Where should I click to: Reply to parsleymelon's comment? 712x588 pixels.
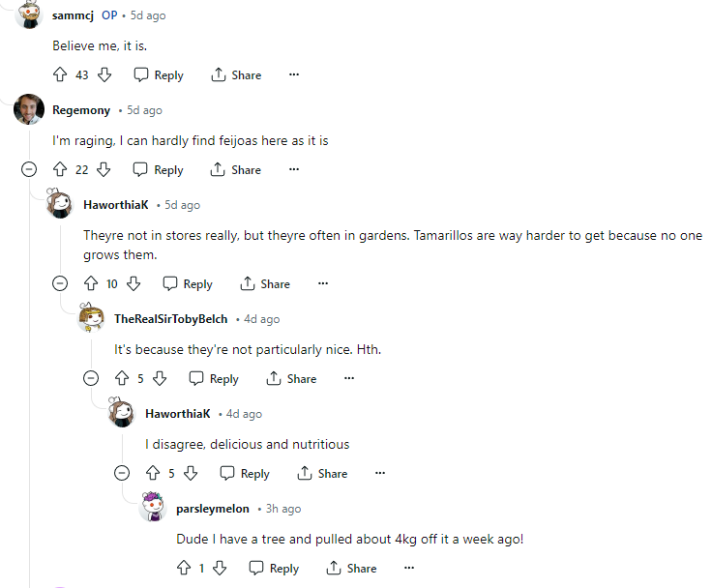tap(274, 568)
